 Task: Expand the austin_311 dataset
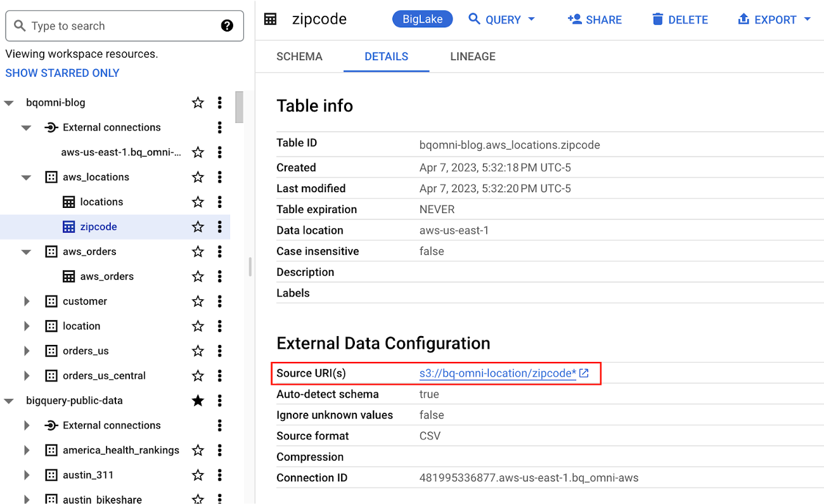27,475
